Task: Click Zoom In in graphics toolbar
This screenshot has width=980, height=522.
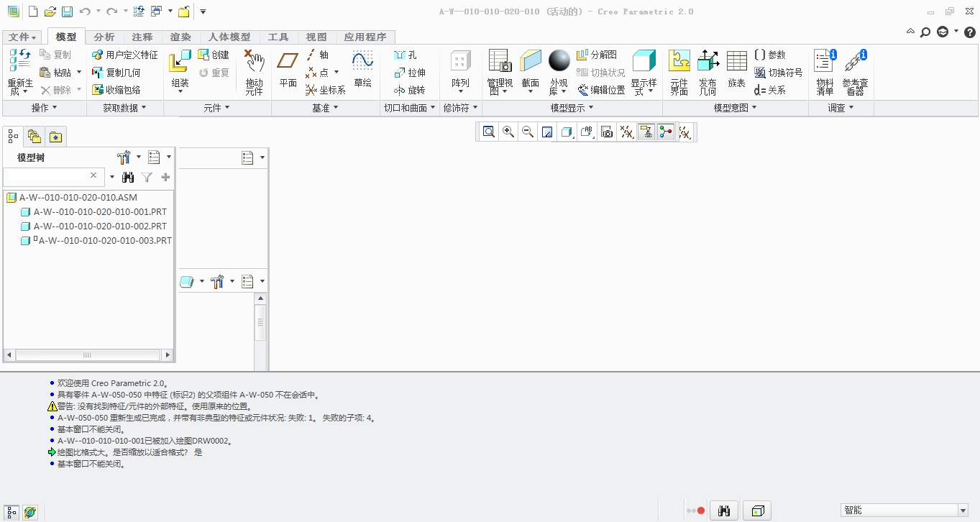Action: tap(508, 132)
